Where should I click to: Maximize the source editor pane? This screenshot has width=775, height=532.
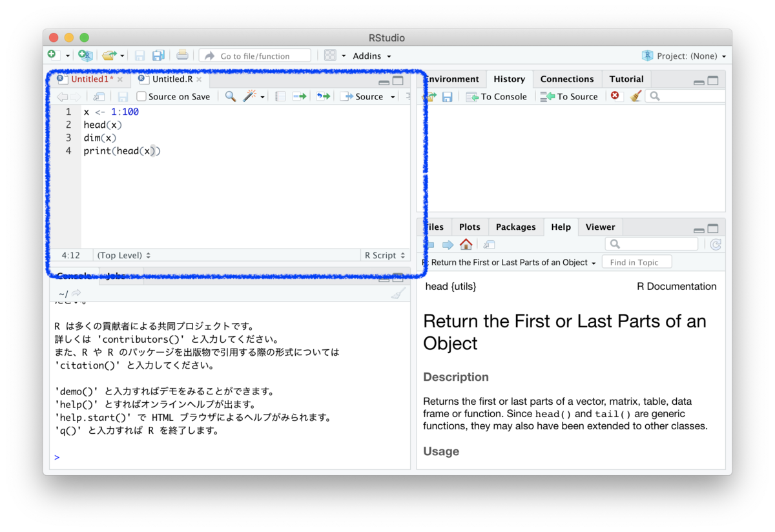click(398, 81)
